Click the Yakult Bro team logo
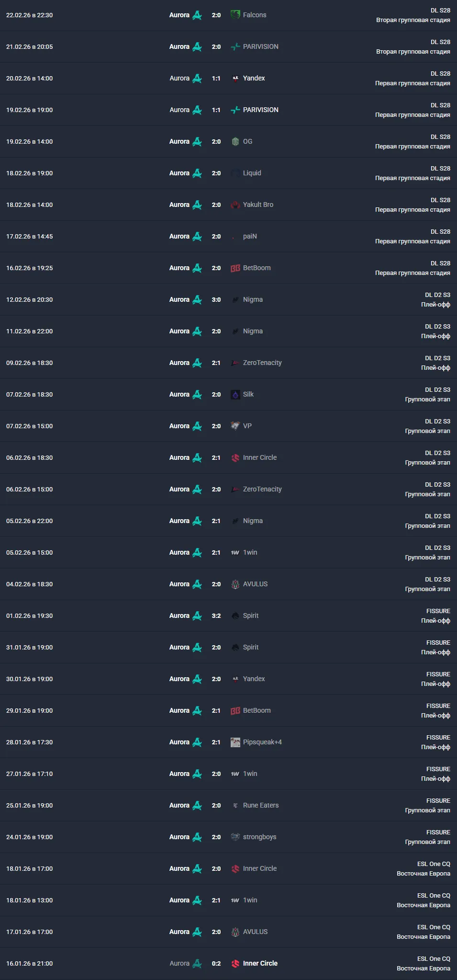This screenshot has width=457, height=980. click(x=235, y=205)
